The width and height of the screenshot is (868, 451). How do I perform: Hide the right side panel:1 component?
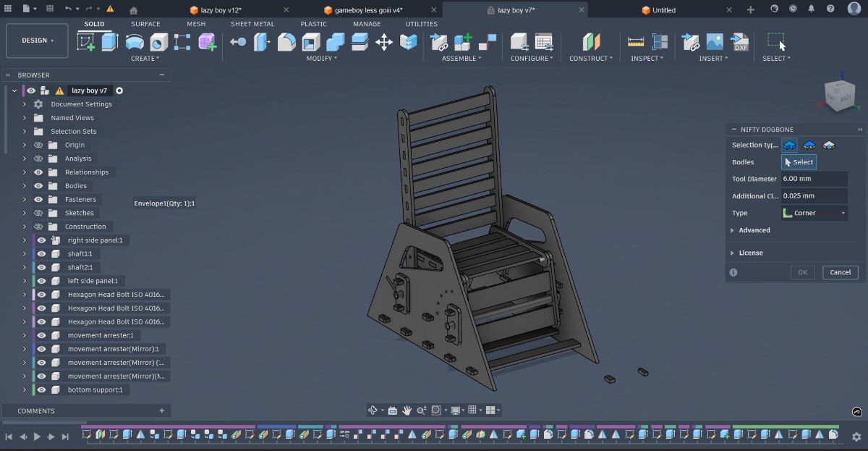point(42,240)
